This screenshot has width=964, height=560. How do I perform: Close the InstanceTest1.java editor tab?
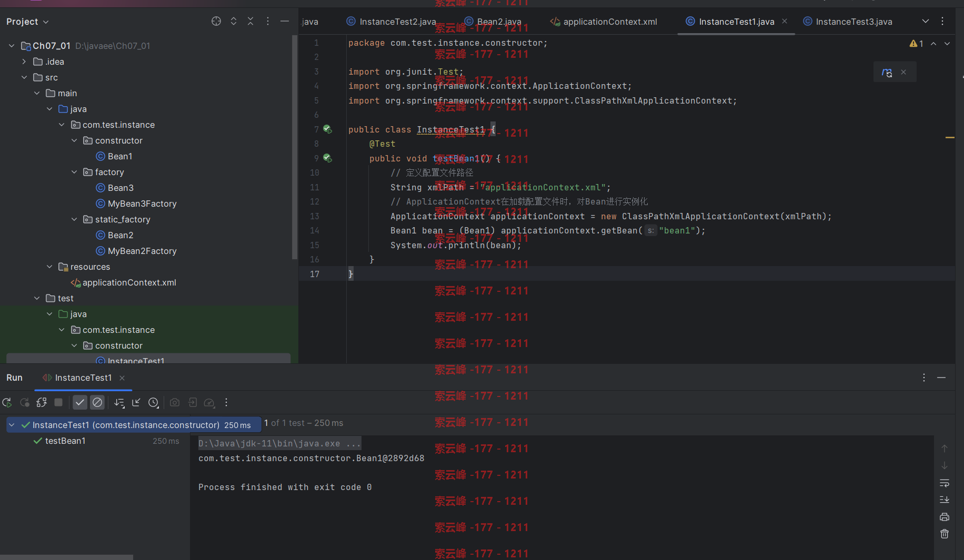tap(785, 21)
